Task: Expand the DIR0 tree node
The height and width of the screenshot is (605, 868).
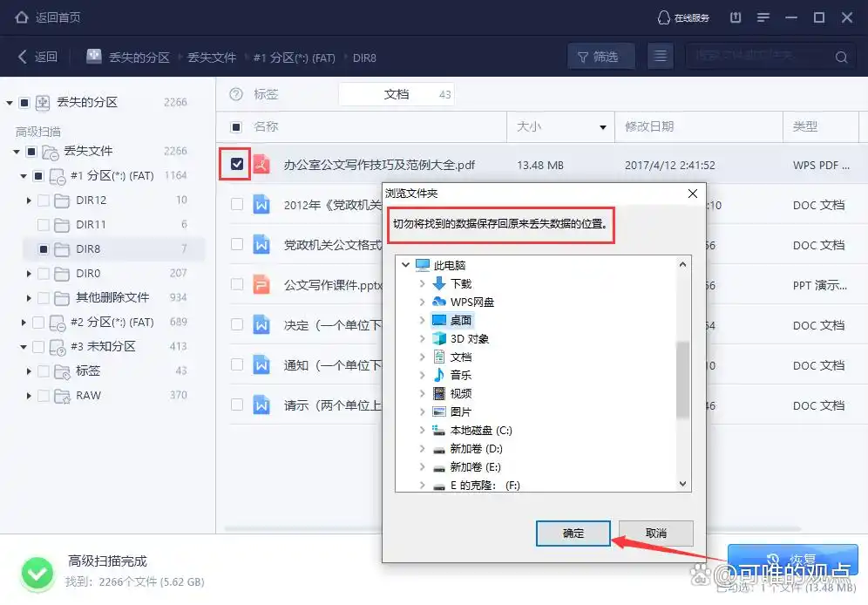Action: point(29,274)
